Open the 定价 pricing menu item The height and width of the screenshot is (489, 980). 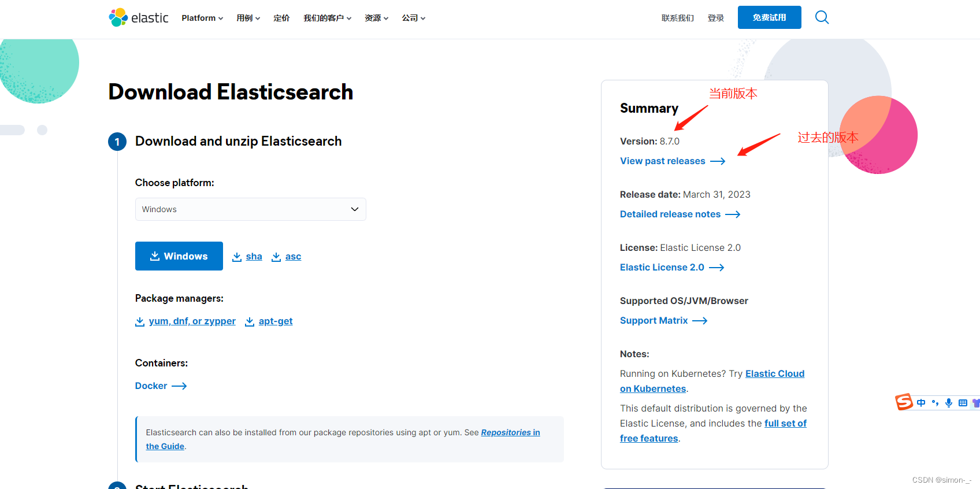point(281,18)
